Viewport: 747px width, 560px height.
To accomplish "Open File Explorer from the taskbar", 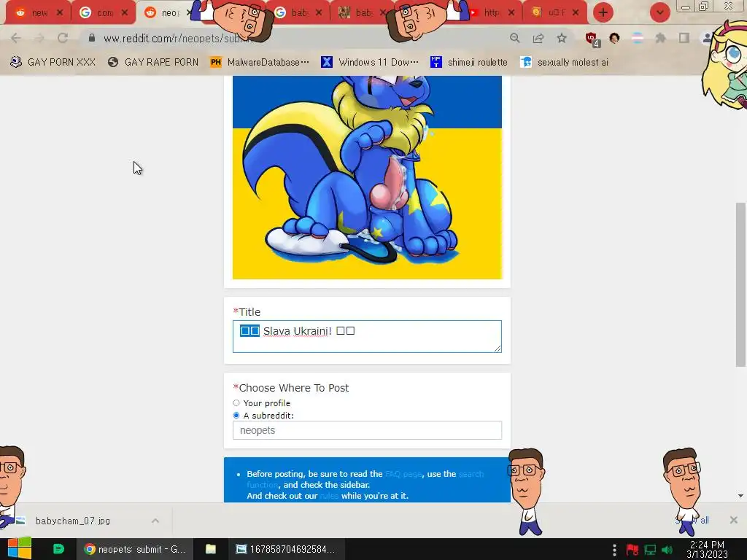I will tap(211, 549).
